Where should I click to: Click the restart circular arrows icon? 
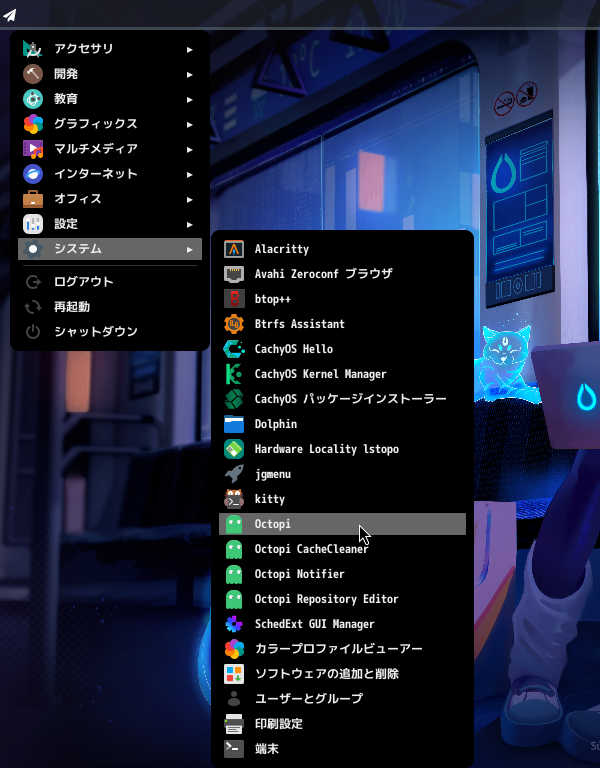tap(33, 307)
